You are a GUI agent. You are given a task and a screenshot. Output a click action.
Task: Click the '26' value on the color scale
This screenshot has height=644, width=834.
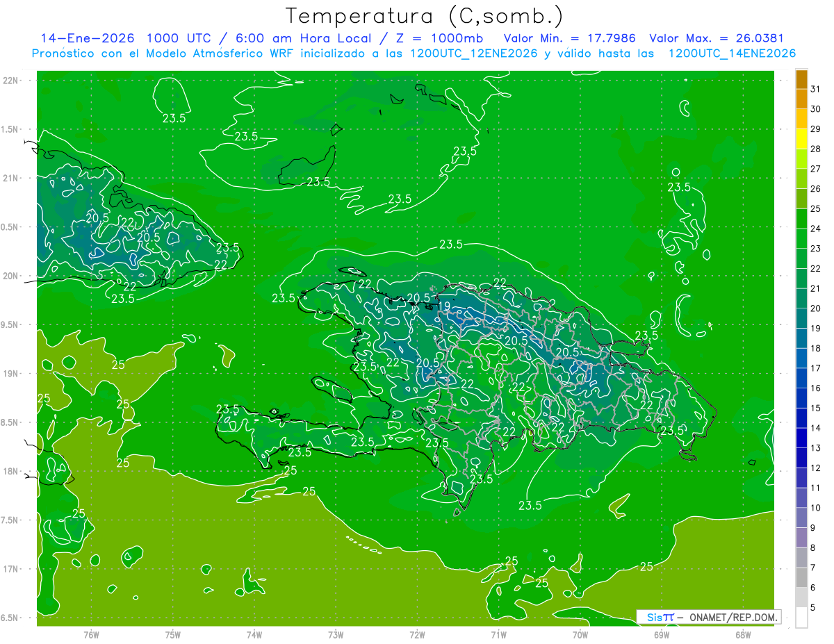tap(816, 188)
